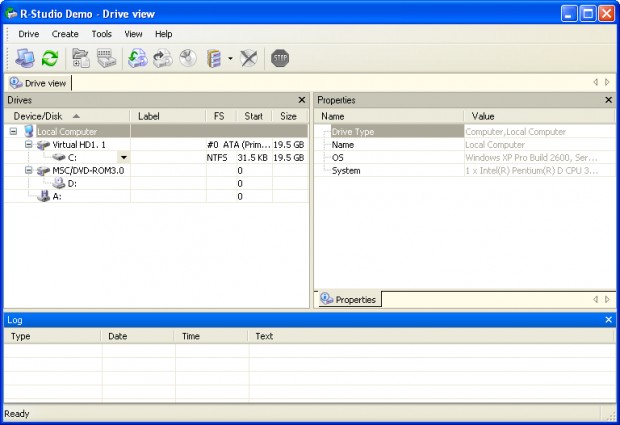
Task: Click the FS column header
Action: pos(221,116)
